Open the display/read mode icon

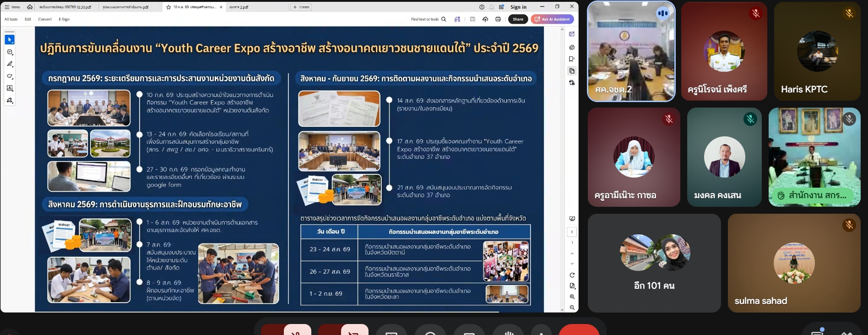point(572,219)
